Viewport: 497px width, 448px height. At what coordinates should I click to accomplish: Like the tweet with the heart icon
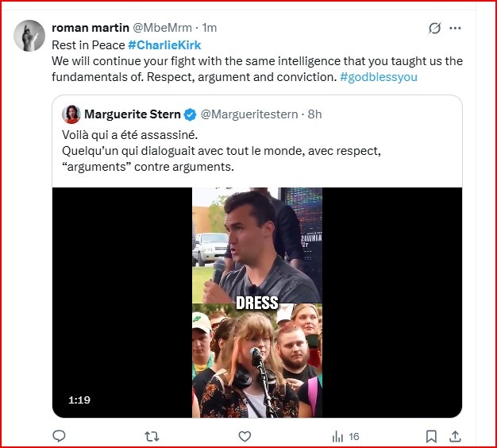pyautogui.click(x=245, y=436)
